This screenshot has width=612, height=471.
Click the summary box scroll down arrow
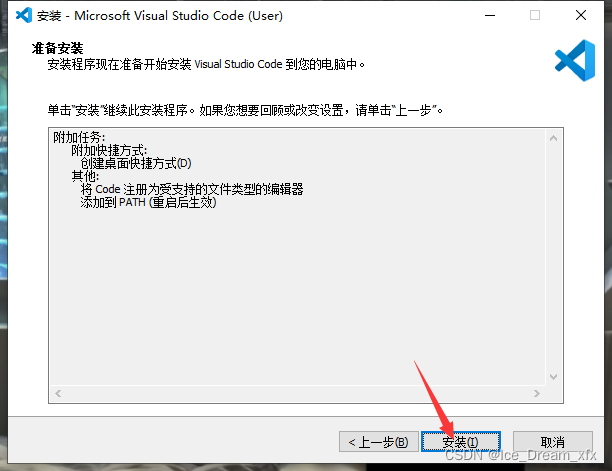coord(553,377)
